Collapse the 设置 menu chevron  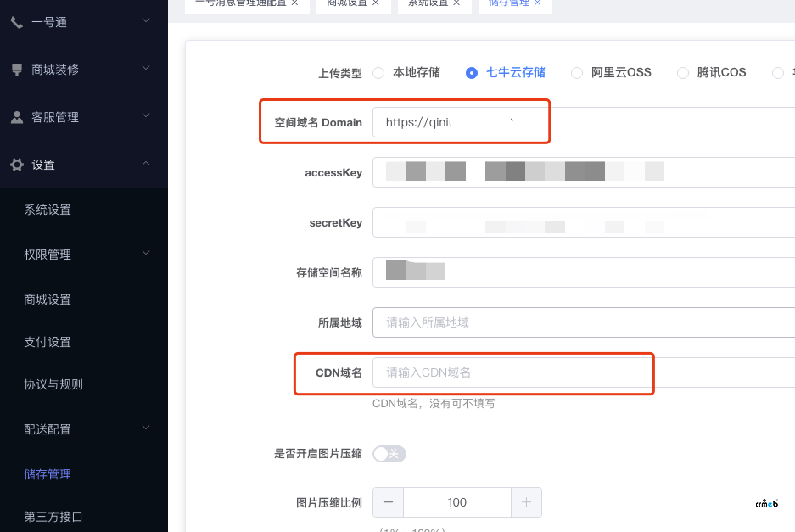pos(146,163)
